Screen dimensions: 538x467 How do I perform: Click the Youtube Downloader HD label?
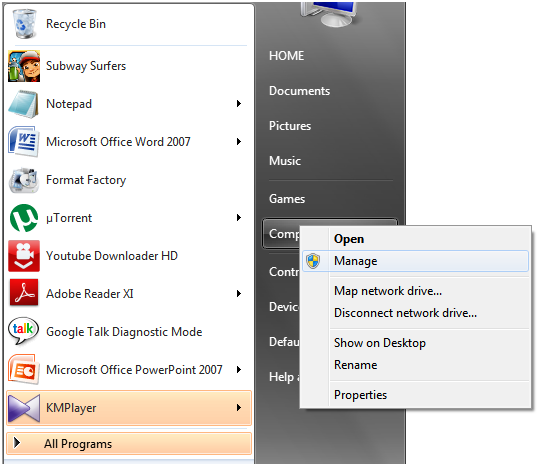112,256
